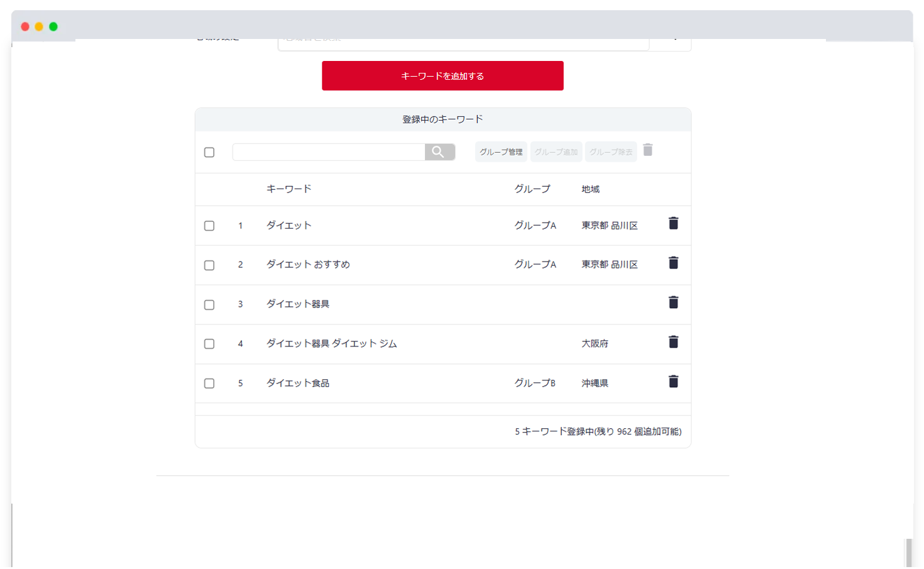
Task: Click the グループ除去 button
Action: tap(610, 152)
